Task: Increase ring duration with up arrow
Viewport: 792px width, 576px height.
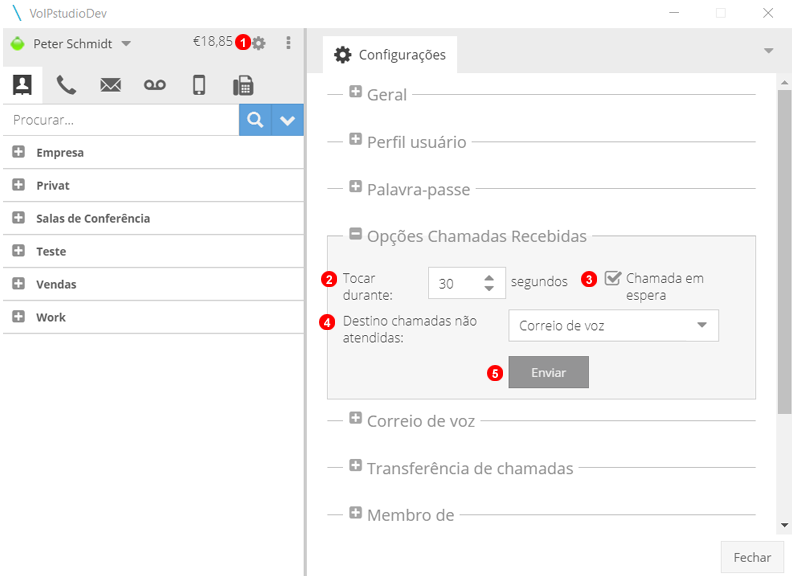Action: click(x=488, y=278)
